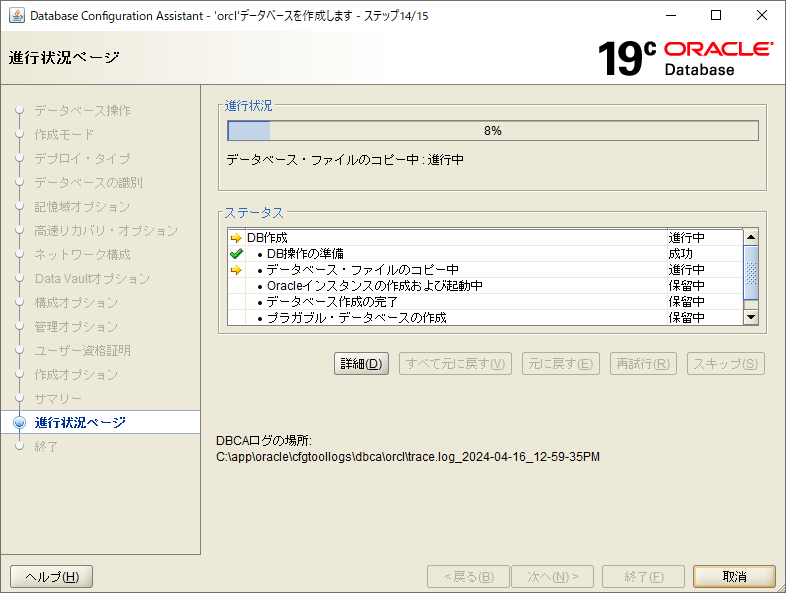Click the status list scrollbar thumb
The image size is (786, 593).
pos(750,273)
